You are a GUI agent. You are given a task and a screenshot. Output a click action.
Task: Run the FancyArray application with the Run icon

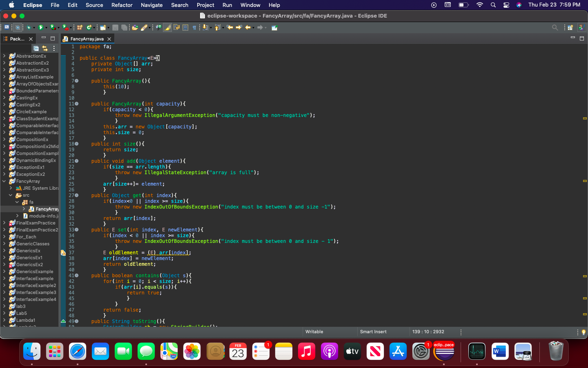41,27
